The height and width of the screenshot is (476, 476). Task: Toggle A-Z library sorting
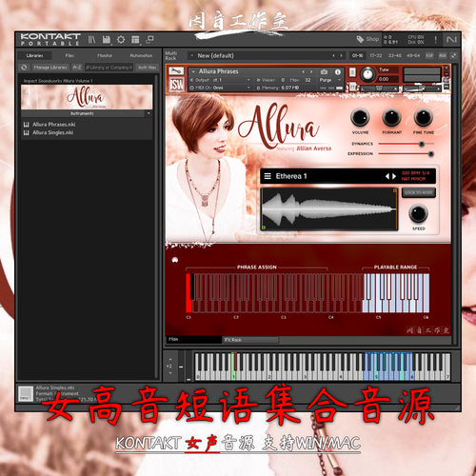pyautogui.click(x=77, y=68)
